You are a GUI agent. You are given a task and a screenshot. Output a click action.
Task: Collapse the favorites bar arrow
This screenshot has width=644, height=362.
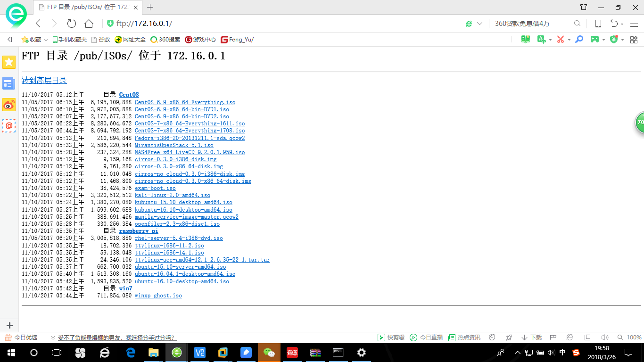click(x=9, y=40)
